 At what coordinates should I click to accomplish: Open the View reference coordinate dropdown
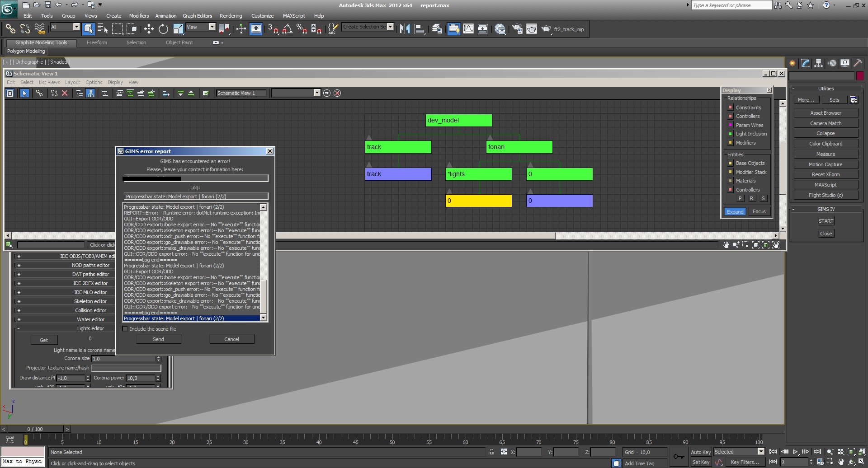coord(212,27)
